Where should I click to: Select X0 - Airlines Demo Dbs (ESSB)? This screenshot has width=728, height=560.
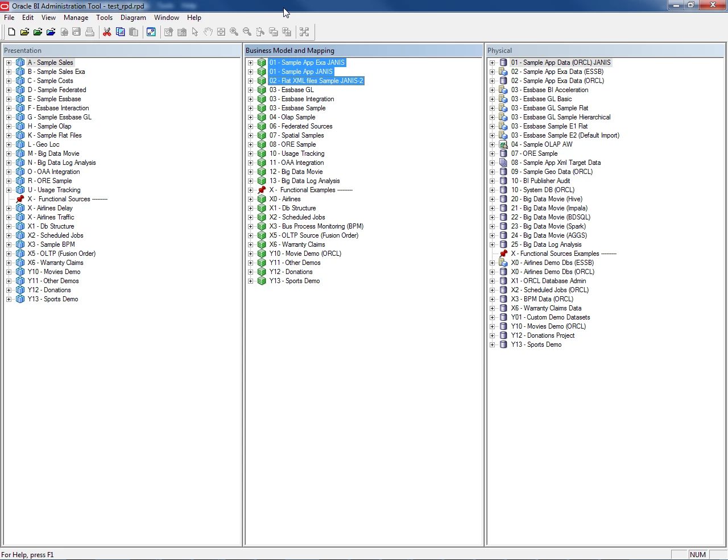coord(552,263)
